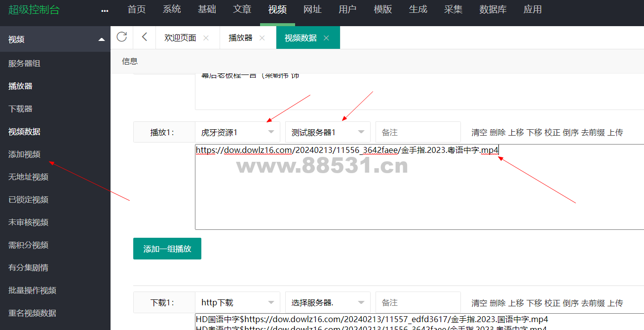Open the 应用 top menu

tap(532, 9)
